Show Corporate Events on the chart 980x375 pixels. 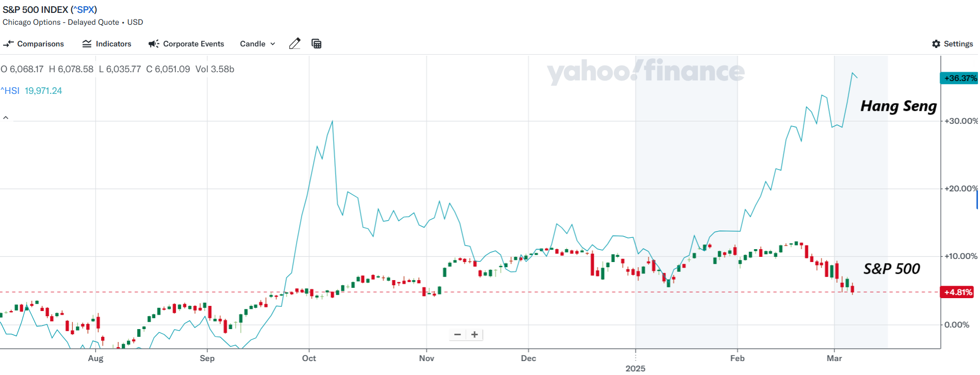186,44
